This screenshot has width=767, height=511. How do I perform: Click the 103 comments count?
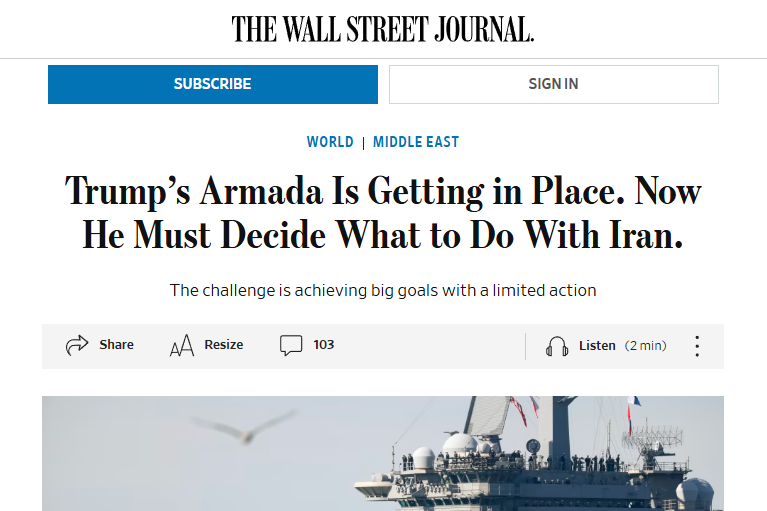(x=323, y=345)
